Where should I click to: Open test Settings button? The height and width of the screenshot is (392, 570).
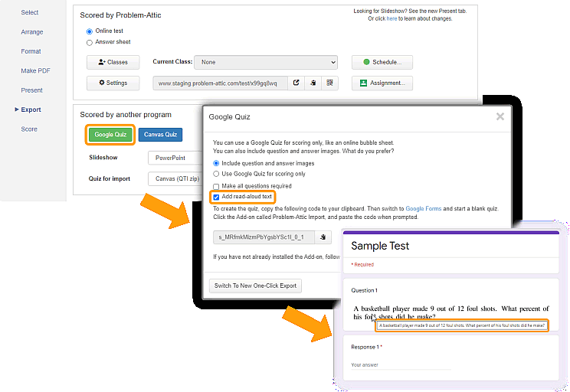pyautogui.click(x=113, y=83)
